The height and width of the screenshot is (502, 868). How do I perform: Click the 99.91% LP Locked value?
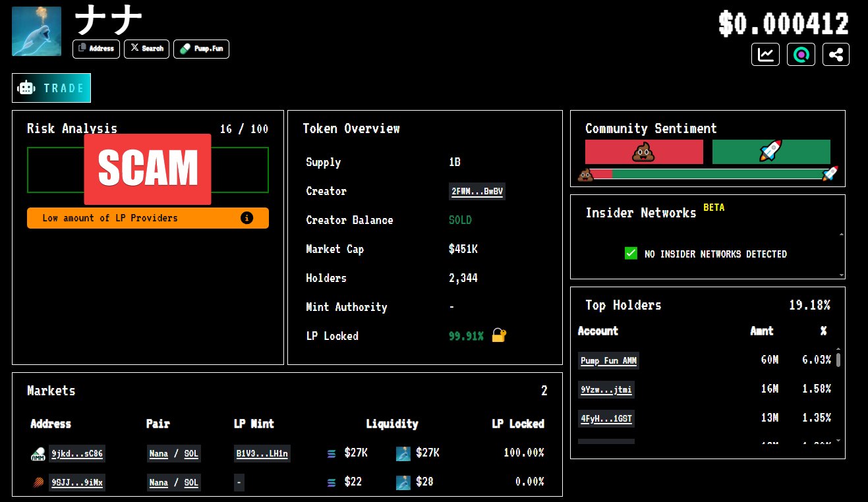466,336
